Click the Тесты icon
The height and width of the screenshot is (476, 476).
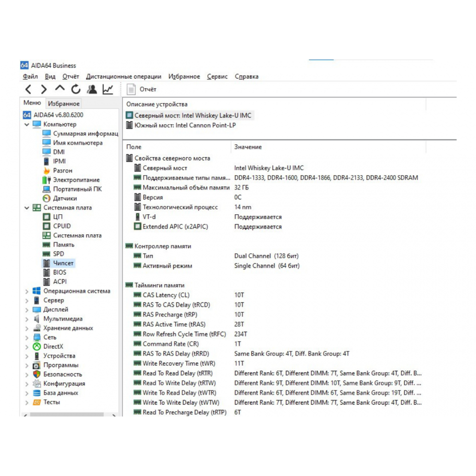tap(37, 402)
